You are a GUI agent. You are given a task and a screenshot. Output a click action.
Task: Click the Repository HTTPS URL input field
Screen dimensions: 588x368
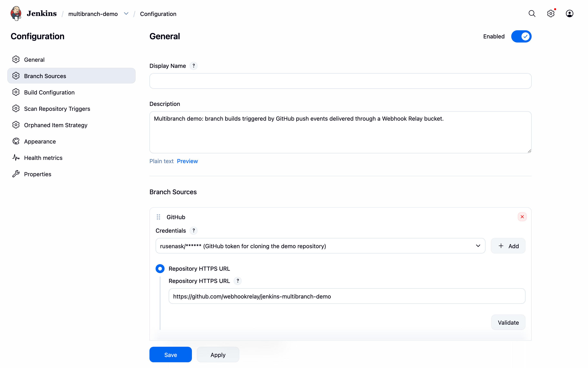[347, 296]
